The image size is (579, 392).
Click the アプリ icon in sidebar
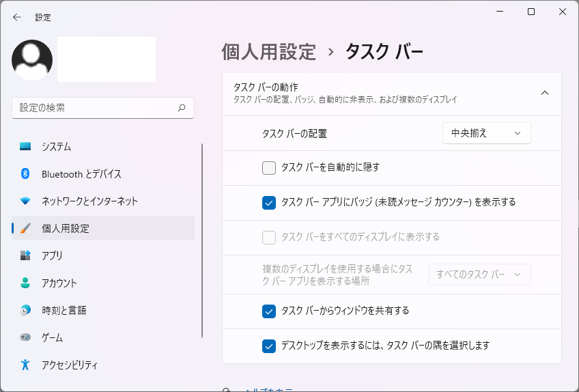pyautogui.click(x=25, y=255)
